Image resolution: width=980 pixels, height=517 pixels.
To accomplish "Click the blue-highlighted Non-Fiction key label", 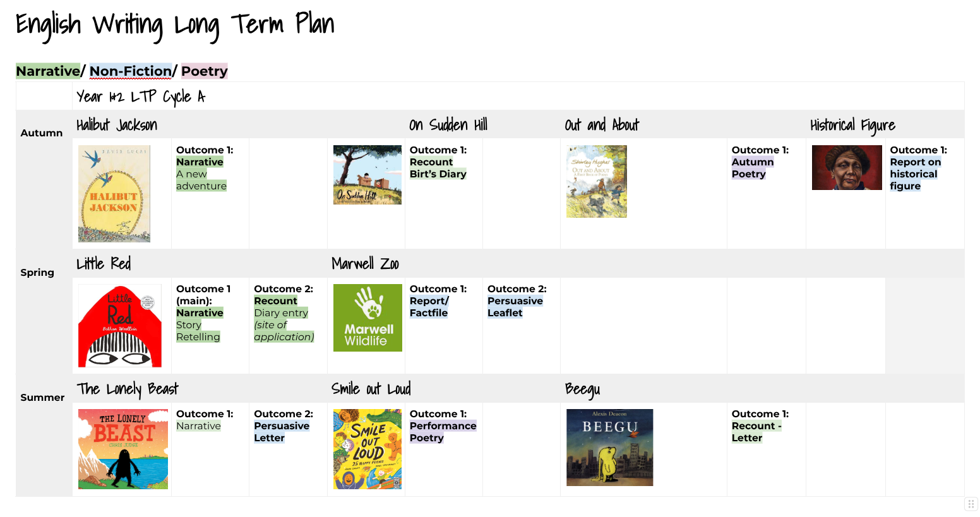I will click(x=130, y=71).
